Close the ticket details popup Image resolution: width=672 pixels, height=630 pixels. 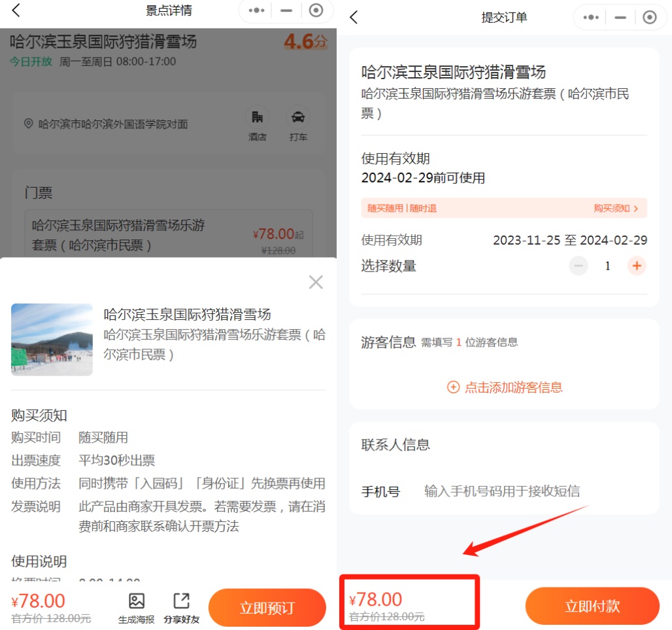(x=316, y=282)
